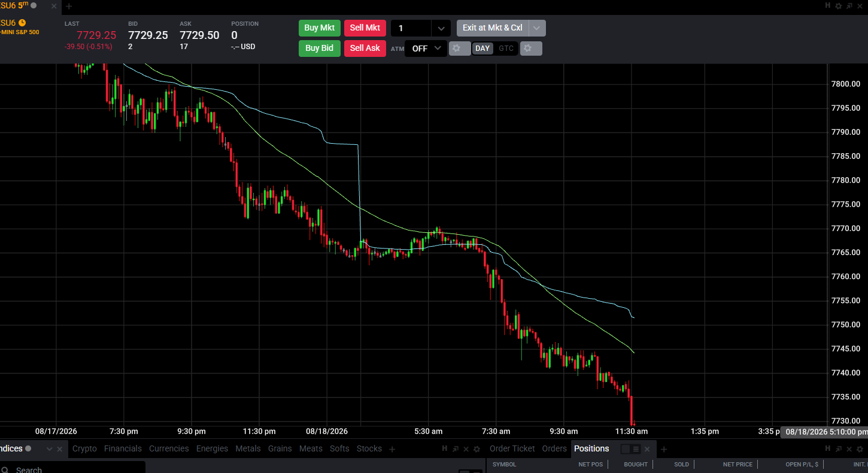The width and height of the screenshot is (868, 473).
Task: Select GTC time-in-force option
Action: 506,48
